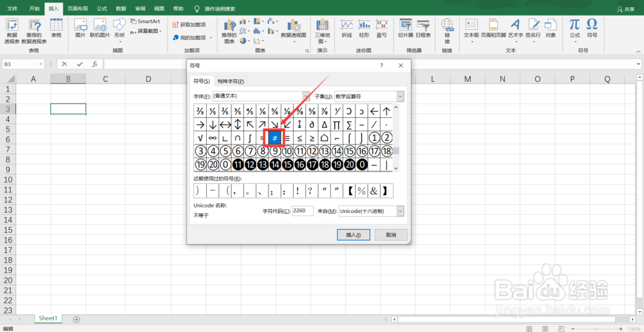Viewport: 644px width, 332px height.
Task: Open the Subset (子集) dropdown
Action: (401, 96)
